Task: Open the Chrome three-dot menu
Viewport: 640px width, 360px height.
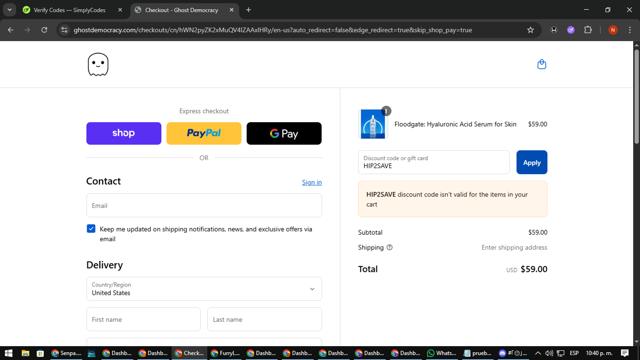Action: click(629, 30)
